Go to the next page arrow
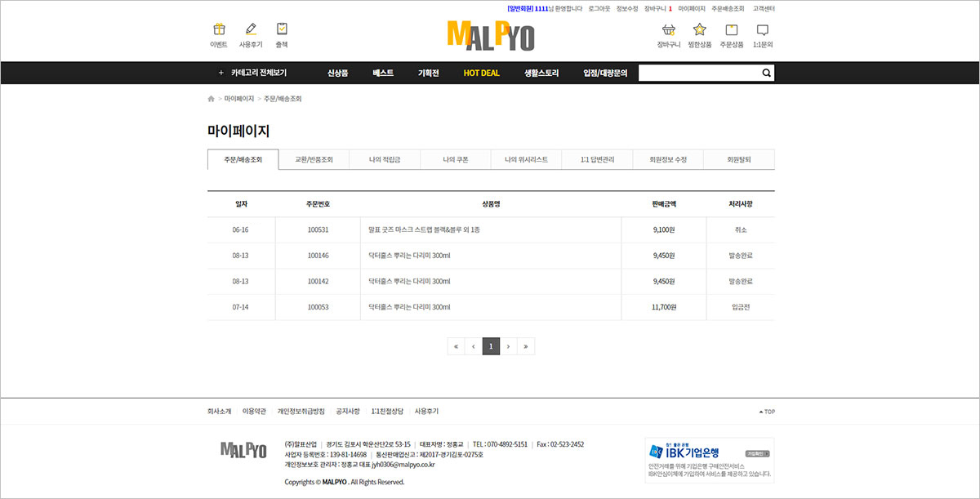 pyautogui.click(x=509, y=346)
